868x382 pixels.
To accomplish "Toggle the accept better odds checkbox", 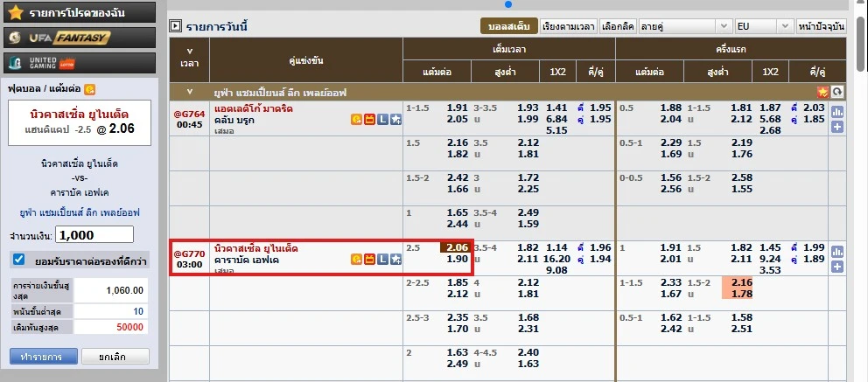I will [18, 259].
